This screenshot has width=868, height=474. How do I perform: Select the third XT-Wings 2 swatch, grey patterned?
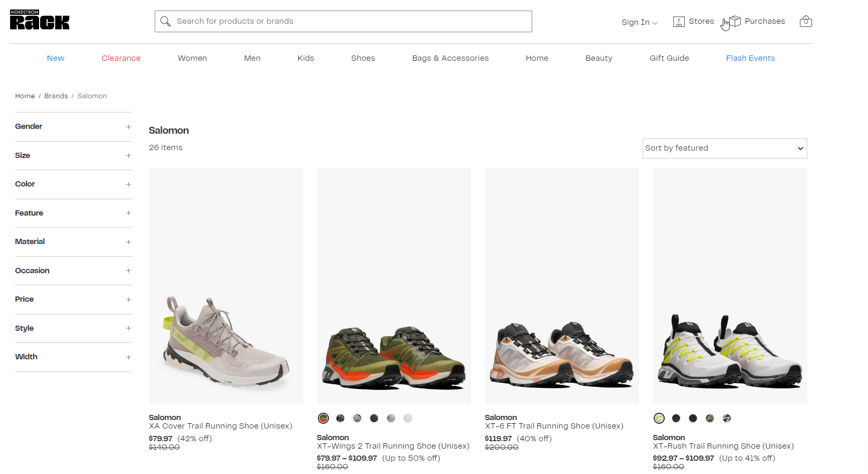click(x=357, y=419)
